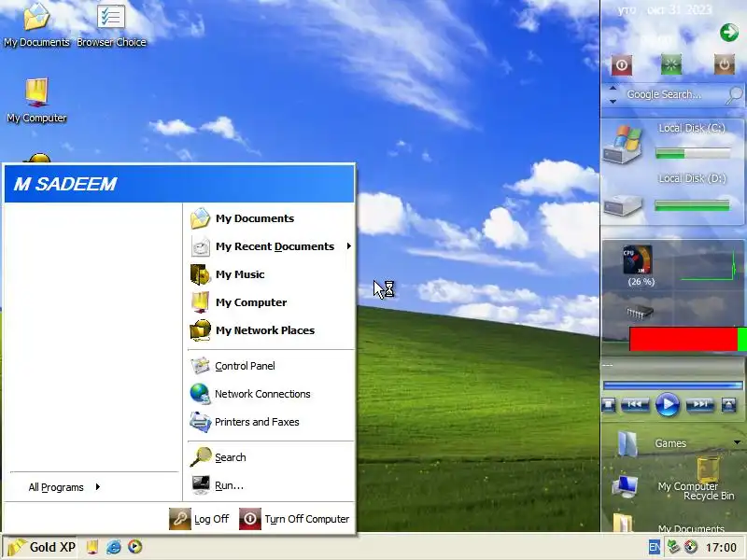Open the My Computer desktop icon

tap(36, 101)
